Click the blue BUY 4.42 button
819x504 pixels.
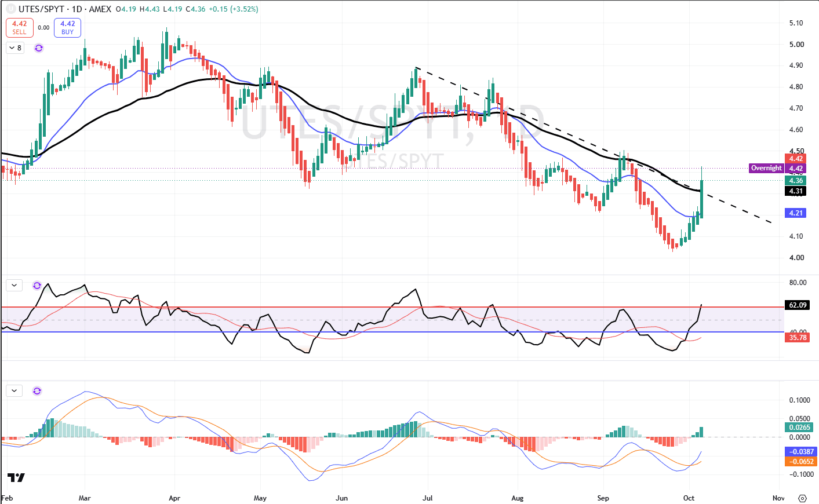(x=68, y=28)
